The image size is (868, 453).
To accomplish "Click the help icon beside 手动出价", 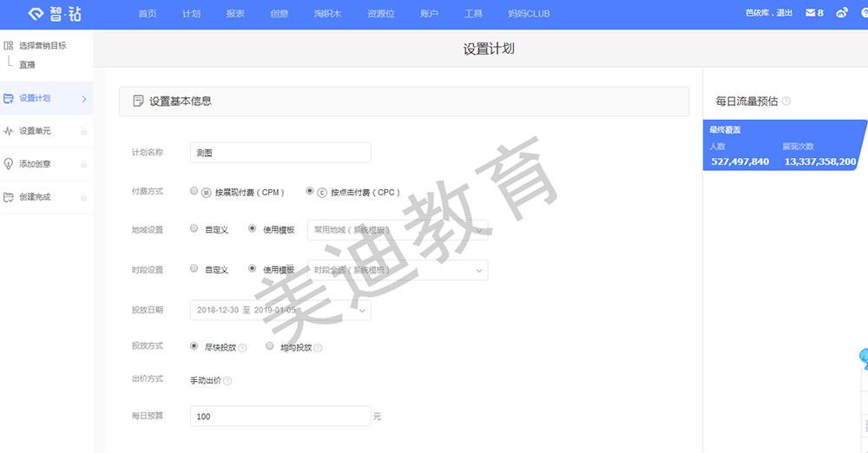I will click(227, 380).
